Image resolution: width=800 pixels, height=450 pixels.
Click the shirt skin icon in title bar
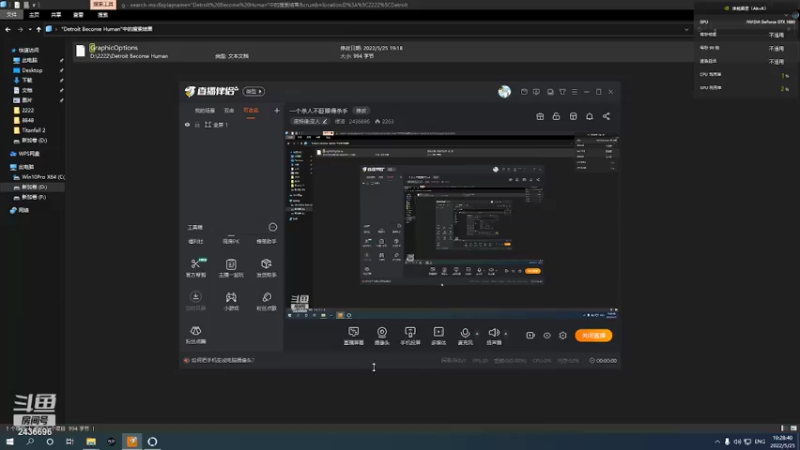pyautogui.click(x=562, y=92)
